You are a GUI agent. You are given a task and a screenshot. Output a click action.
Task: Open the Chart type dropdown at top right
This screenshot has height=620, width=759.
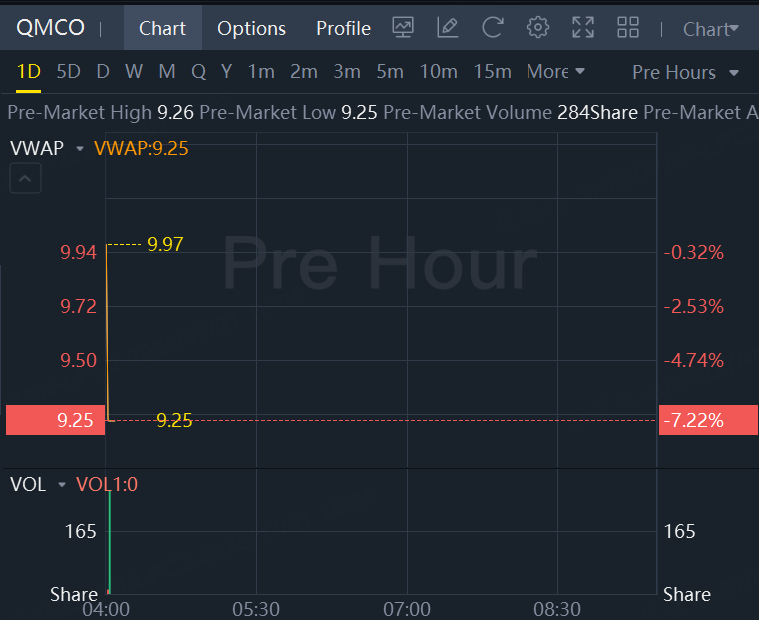(x=711, y=29)
